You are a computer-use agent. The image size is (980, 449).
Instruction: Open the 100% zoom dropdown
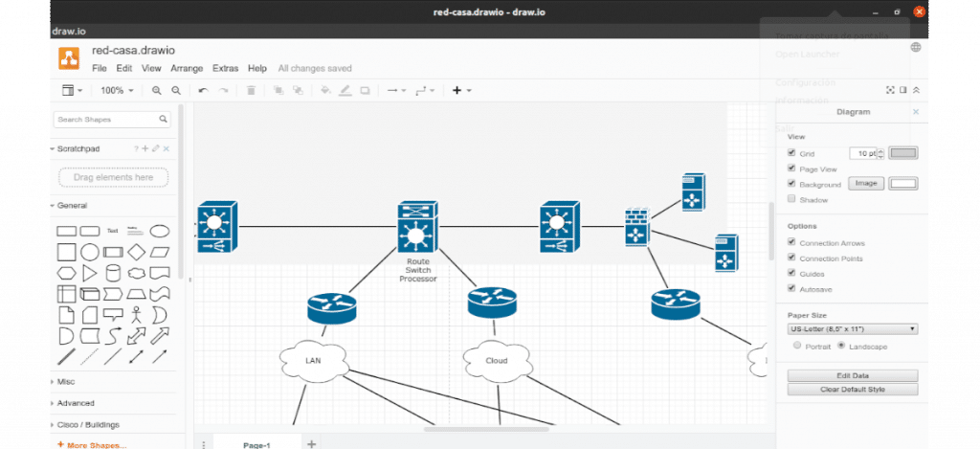point(117,91)
